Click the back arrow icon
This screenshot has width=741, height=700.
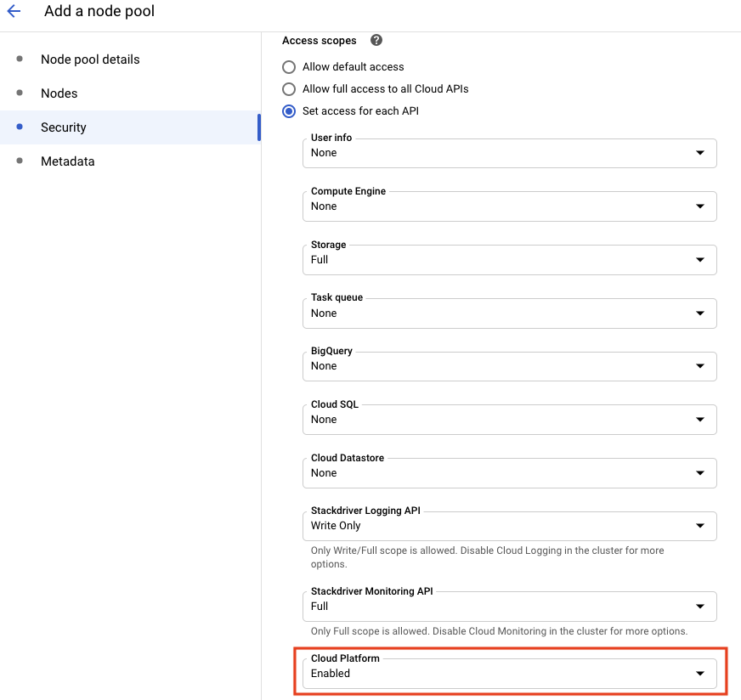pyautogui.click(x=14, y=12)
